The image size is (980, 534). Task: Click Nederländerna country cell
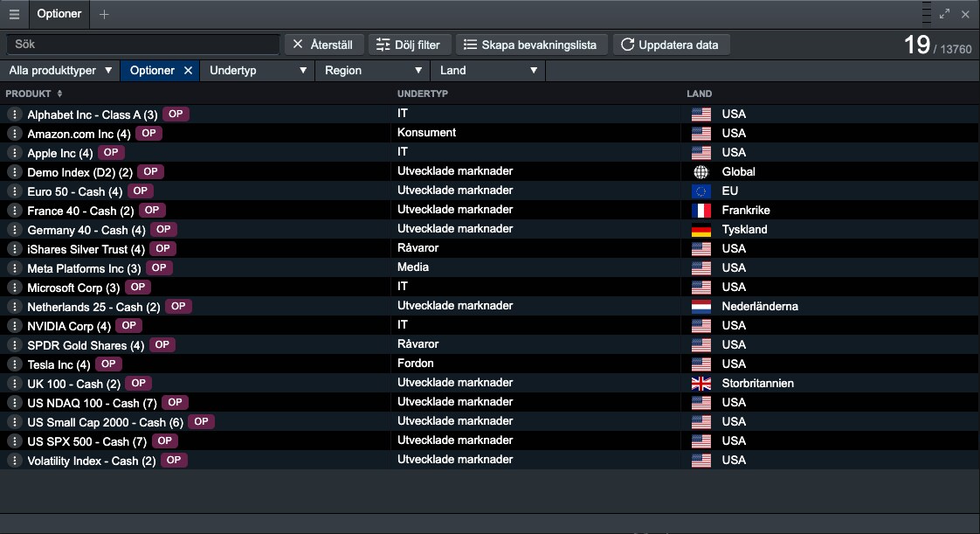click(759, 307)
